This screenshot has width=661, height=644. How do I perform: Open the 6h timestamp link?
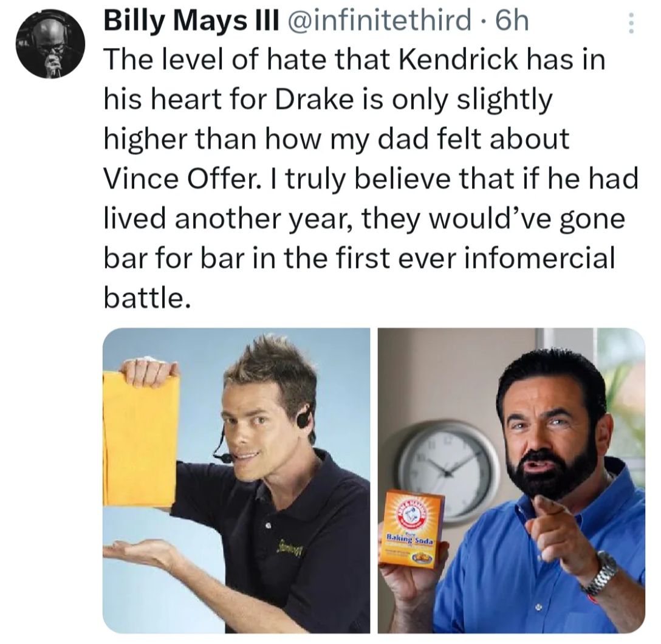pos(512,23)
